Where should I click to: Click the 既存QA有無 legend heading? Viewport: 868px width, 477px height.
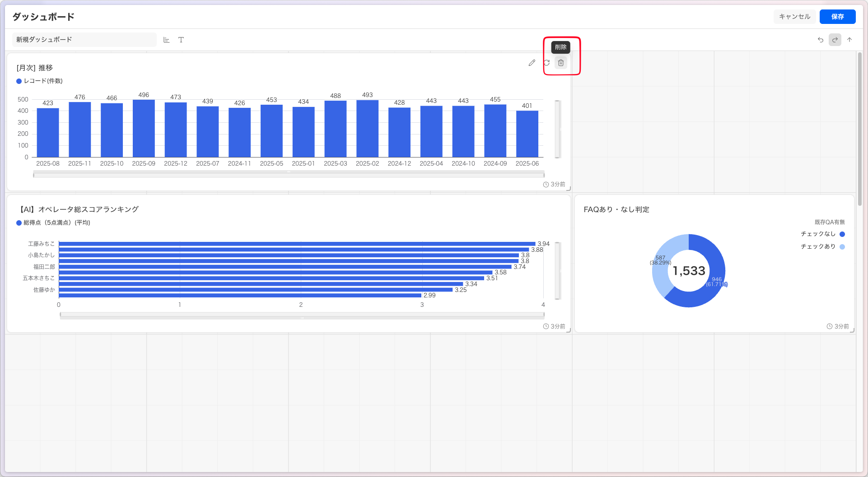click(x=830, y=222)
